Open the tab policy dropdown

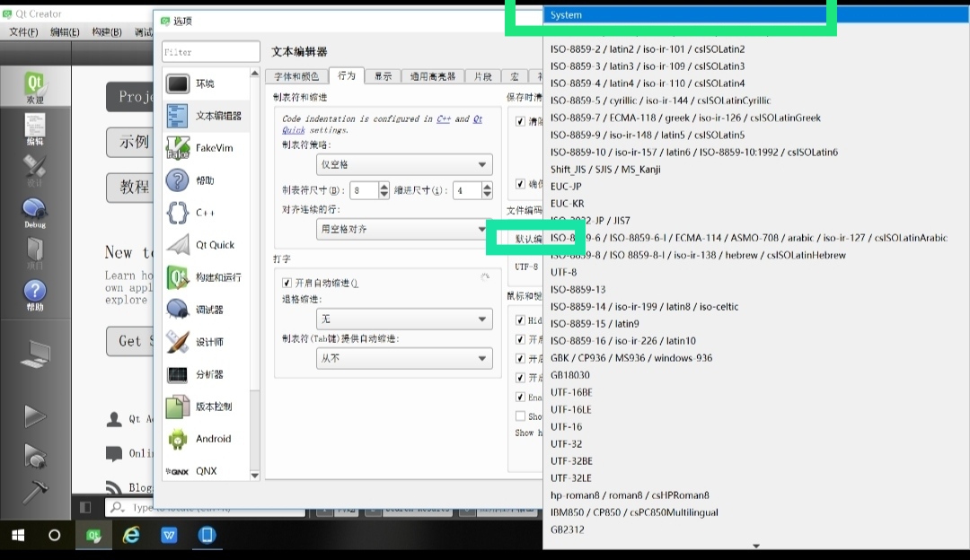pyautogui.click(x=404, y=164)
